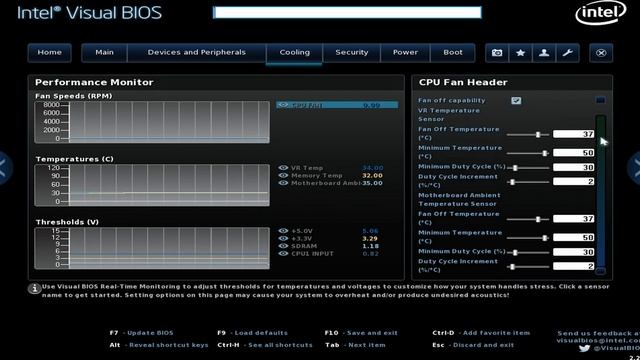This screenshot has height=360, width=640.
Task: Click F7 Update BIOS shortcut
Action: (x=141, y=333)
